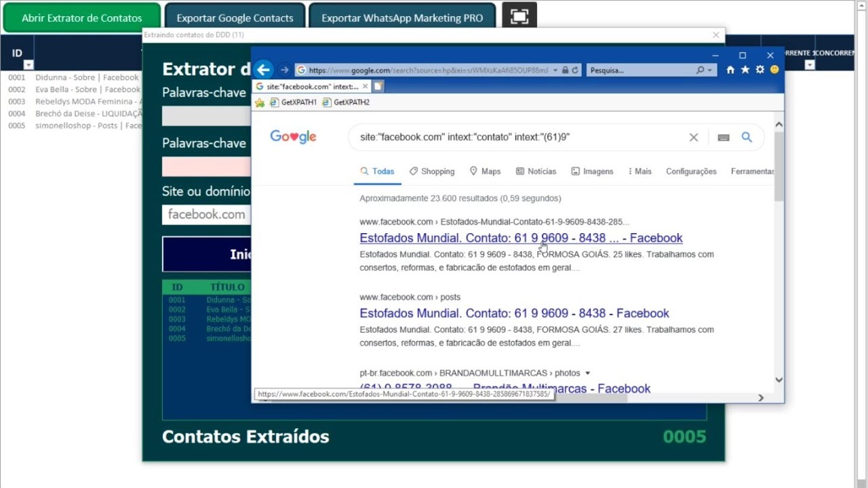Open the first Estofados Mundial 'Contato: 61 9 9609 - 8438 ...' result

521,238
